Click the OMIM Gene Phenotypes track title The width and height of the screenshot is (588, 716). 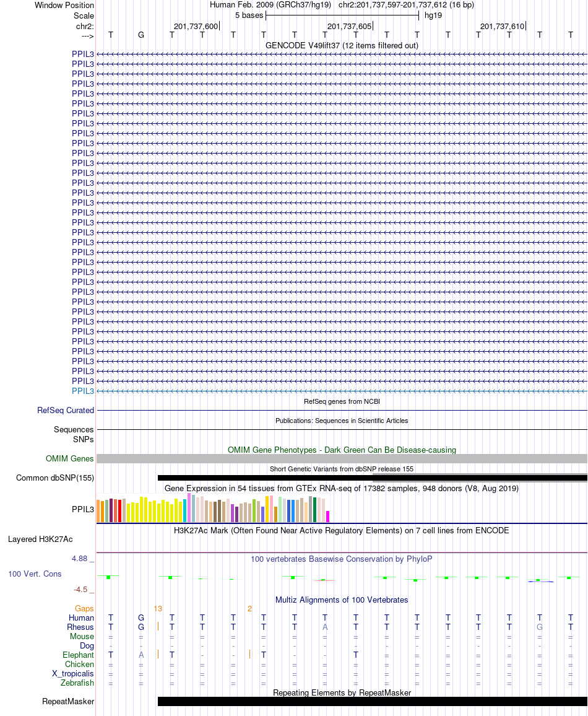point(342,450)
